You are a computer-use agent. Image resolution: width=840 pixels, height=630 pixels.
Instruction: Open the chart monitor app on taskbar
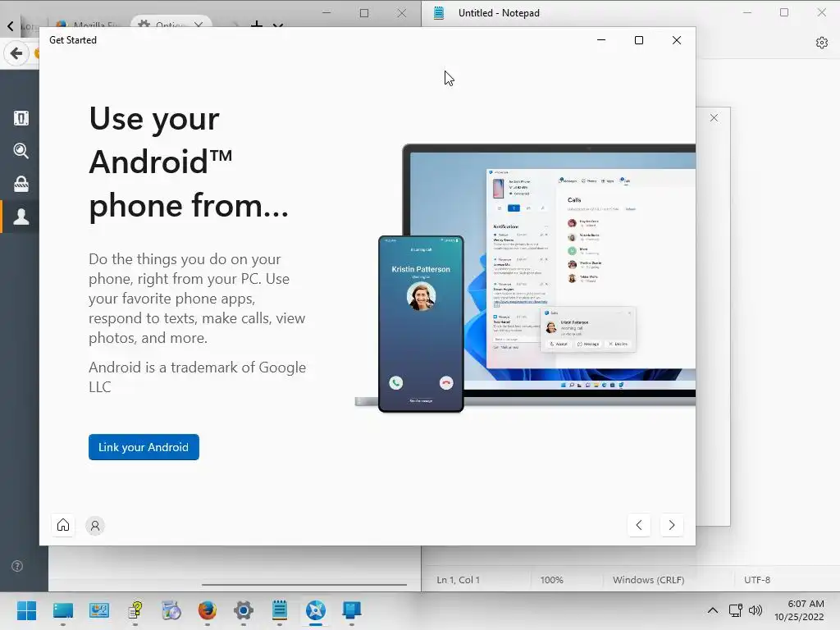(x=98, y=610)
